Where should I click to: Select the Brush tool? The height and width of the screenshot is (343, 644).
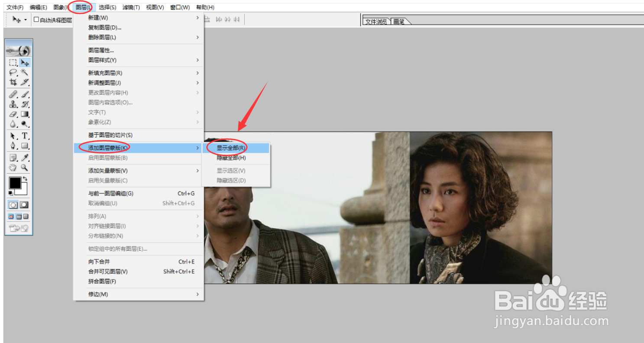(x=25, y=94)
